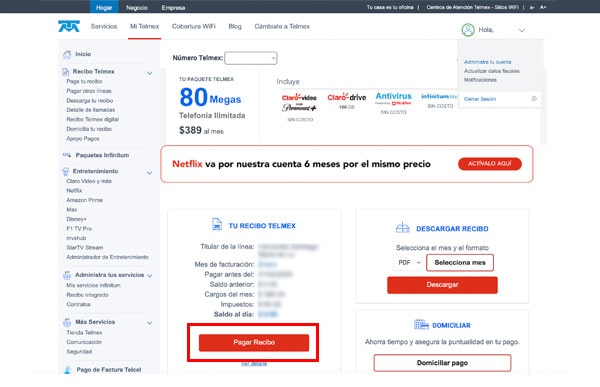Click the Pago de Factura Telcel icon
The image size is (600, 387).
click(x=67, y=369)
